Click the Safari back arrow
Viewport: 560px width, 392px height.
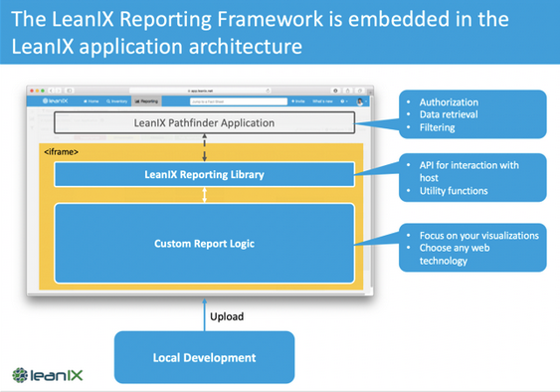(x=51, y=91)
